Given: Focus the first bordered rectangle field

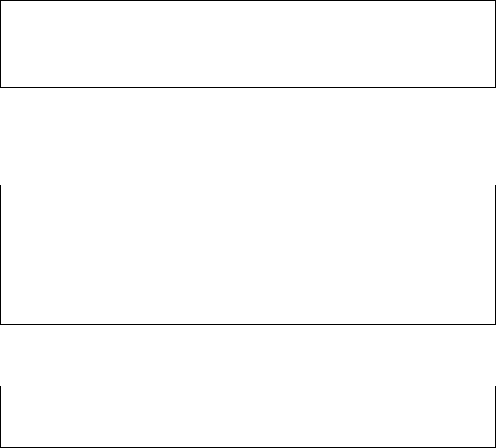Looking at the screenshot, I should [x=248, y=44].
